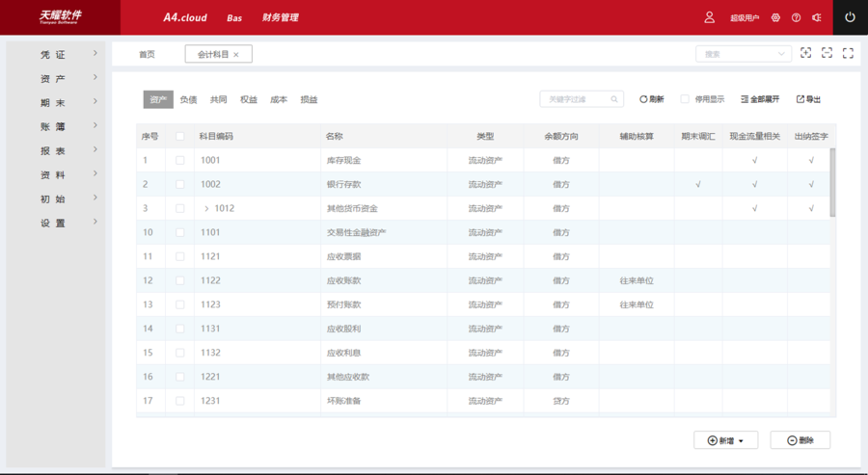Click the user profile icon
Image resolution: width=868 pixels, height=475 pixels.
[709, 17]
